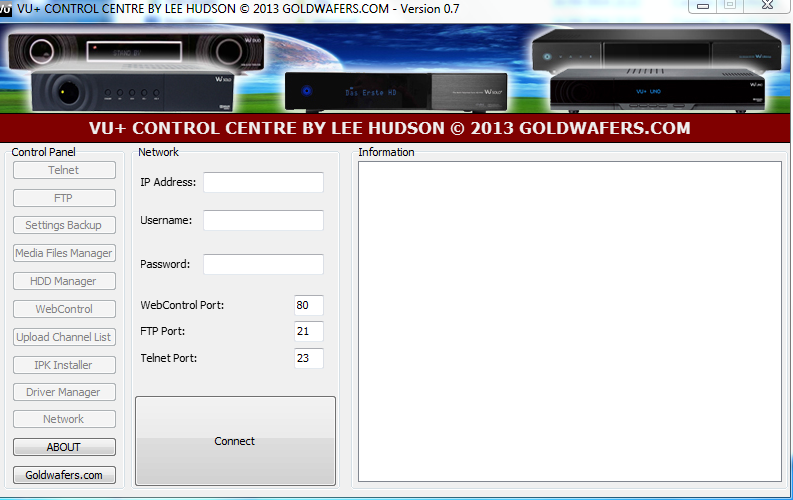Click the 'WebControl Port:' label
Screen dimensions: 793x500
pyautogui.click(x=182, y=305)
